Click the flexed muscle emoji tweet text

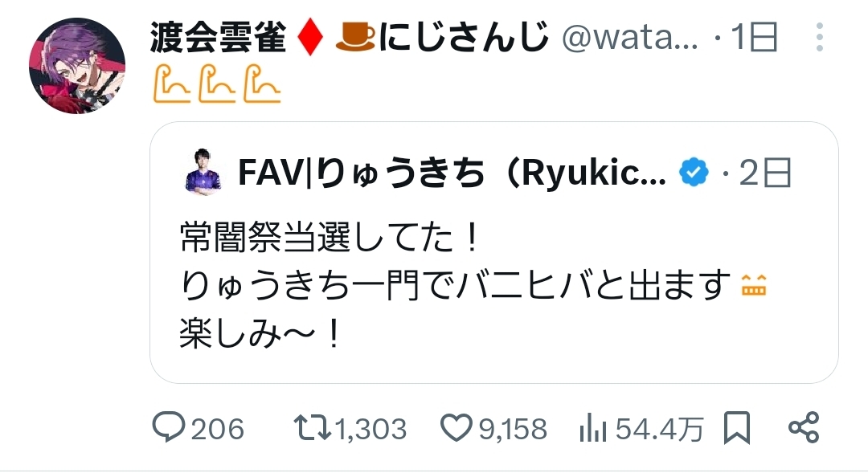(x=217, y=84)
